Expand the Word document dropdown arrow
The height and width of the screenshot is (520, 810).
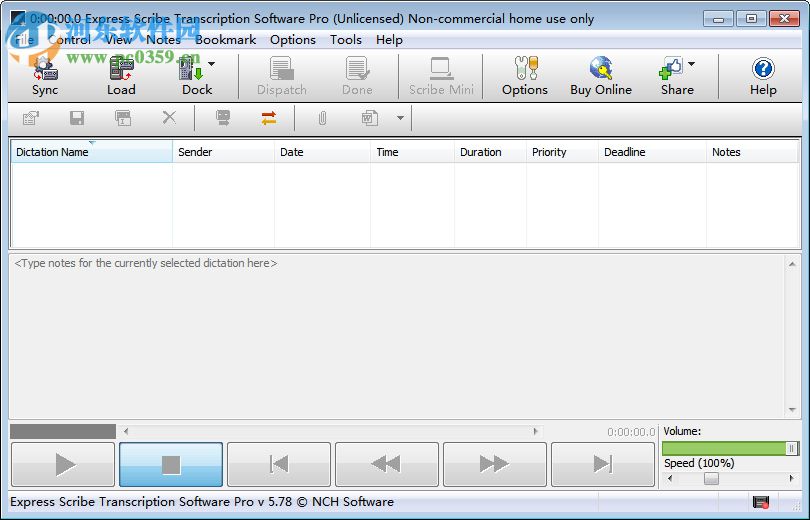pyautogui.click(x=400, y=118)
